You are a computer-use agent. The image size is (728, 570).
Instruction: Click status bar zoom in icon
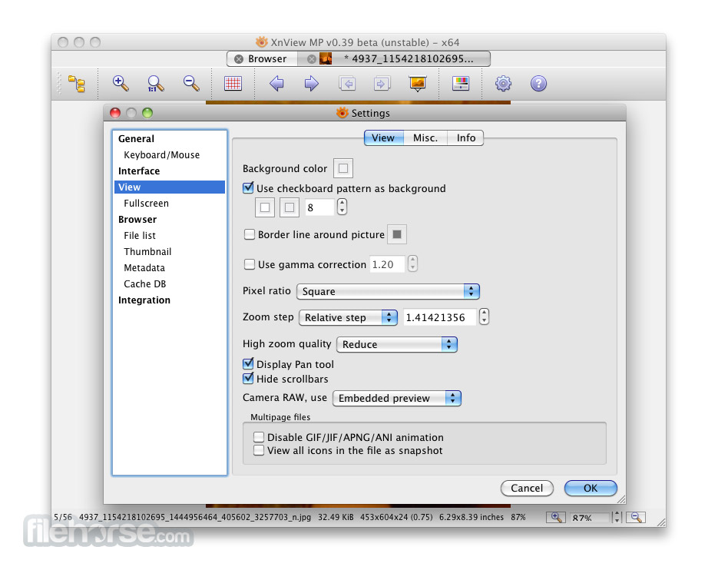(x=556, y=517)
